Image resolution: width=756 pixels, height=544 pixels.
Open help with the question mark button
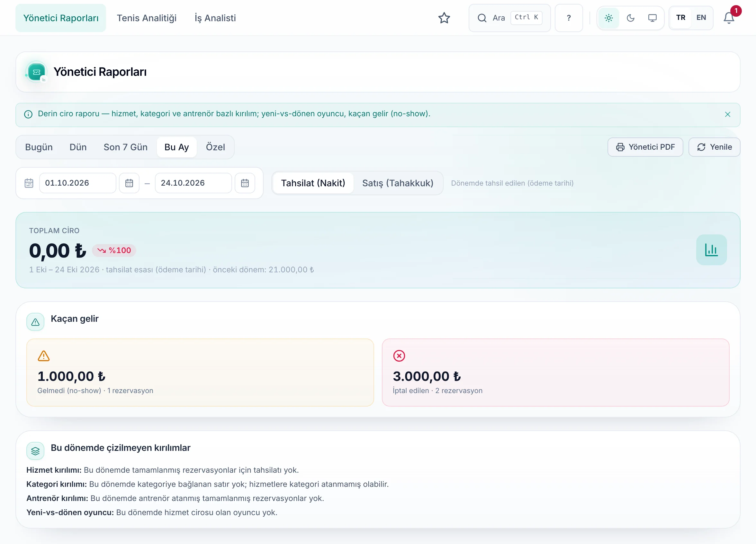[x=569, y=18]
